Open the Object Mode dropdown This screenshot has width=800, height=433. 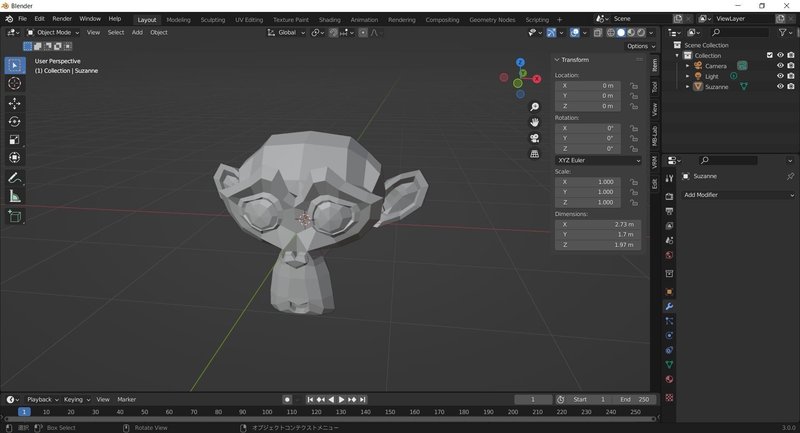click(x=53, y=33)
